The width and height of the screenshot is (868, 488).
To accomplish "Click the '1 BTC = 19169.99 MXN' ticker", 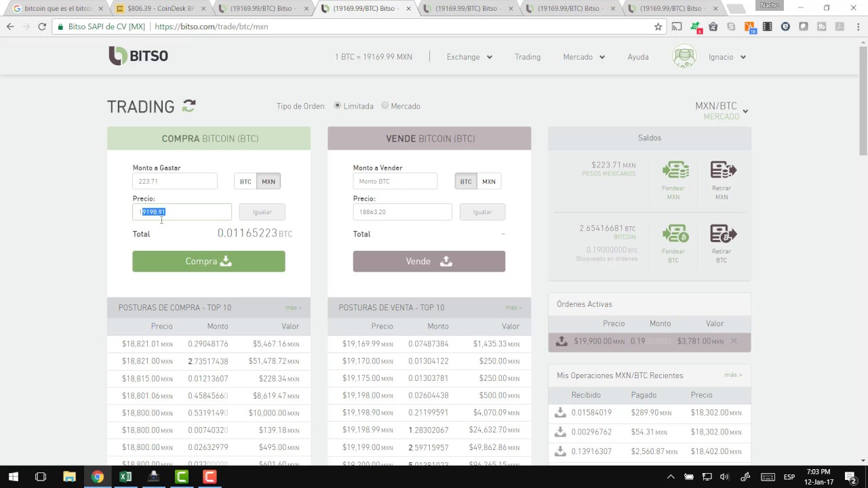I will (x=374, y=57).
